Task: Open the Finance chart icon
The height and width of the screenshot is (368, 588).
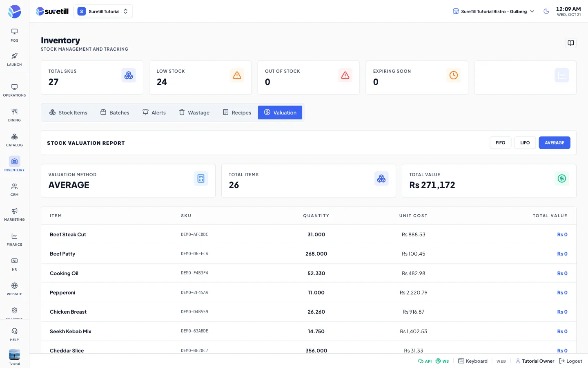Action: coord(14,239)
